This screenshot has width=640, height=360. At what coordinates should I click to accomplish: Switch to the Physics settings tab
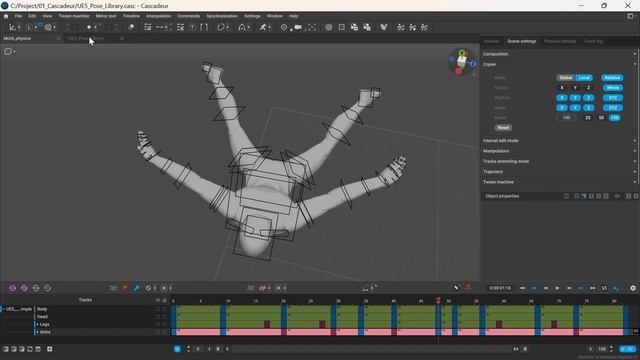pyautogui.click(x=560, y=41)
